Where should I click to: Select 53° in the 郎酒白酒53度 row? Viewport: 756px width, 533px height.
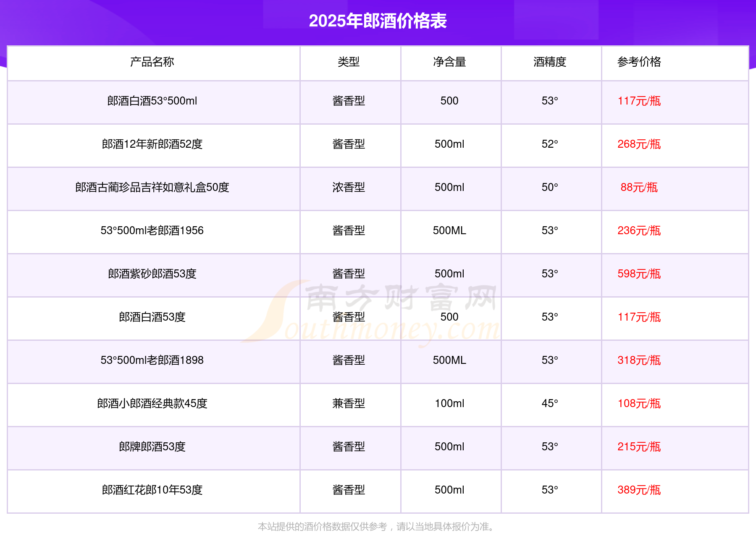pyautogui.click(x=550, y=317)
